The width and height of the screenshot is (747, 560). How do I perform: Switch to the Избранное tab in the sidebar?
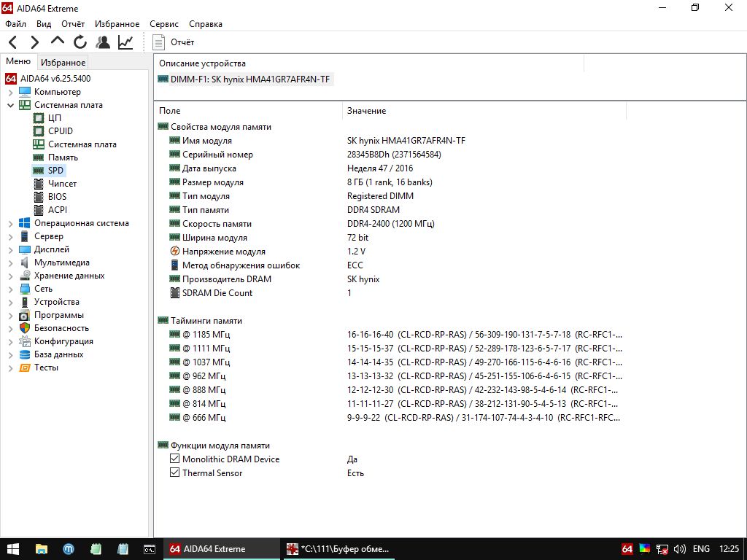[63, 63]
